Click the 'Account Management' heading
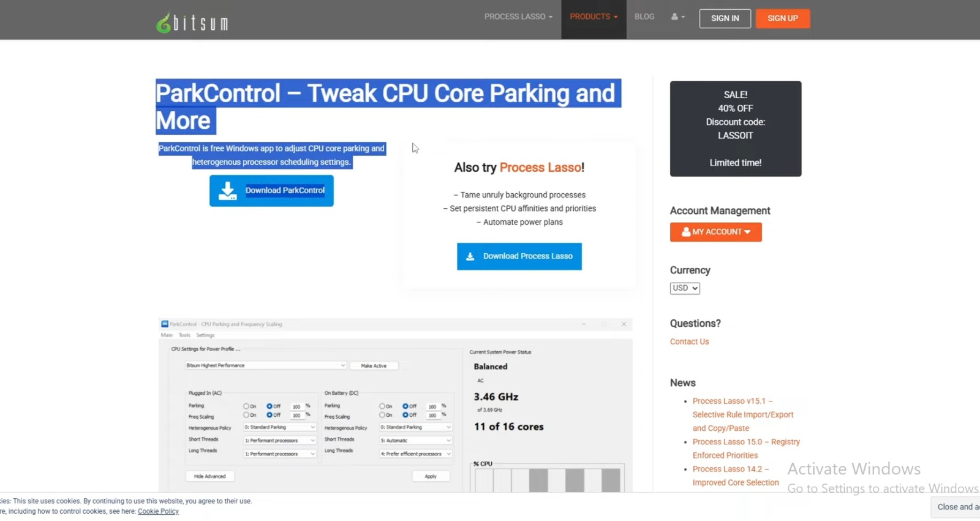 pos(720,211)
